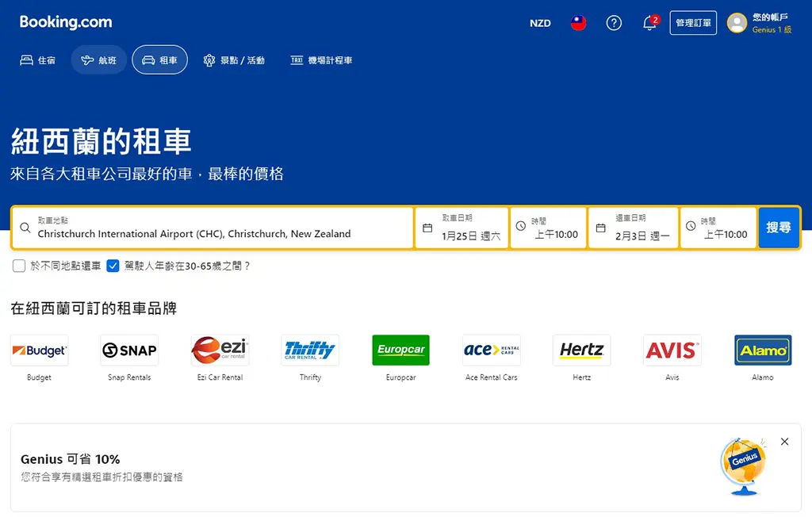This screenshot has width=812, height=517.
Task: Enable 於不同地點還車 checkbox
Action: (x=19, y=266)
